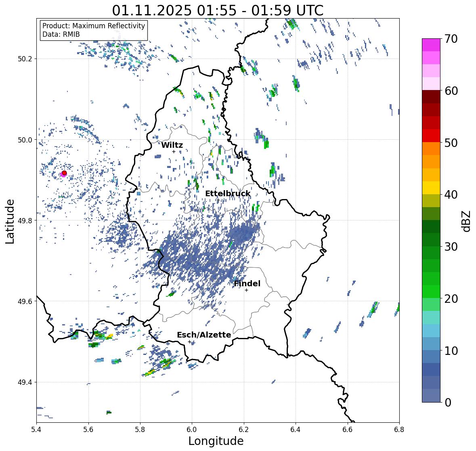Image resolution: width=476 pixels, height=451 pixels.
Task: Click the colorbar tick label 60
Action: (x=451, y=91)
